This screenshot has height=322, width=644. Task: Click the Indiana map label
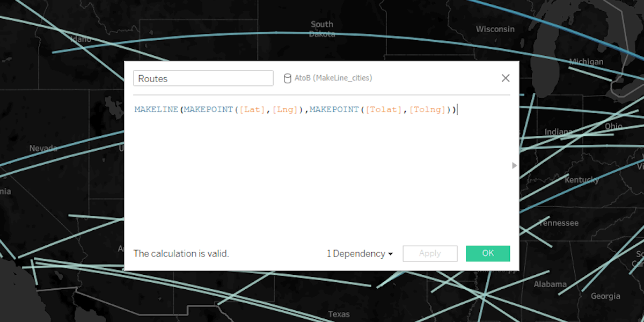(x=559, y=132)
